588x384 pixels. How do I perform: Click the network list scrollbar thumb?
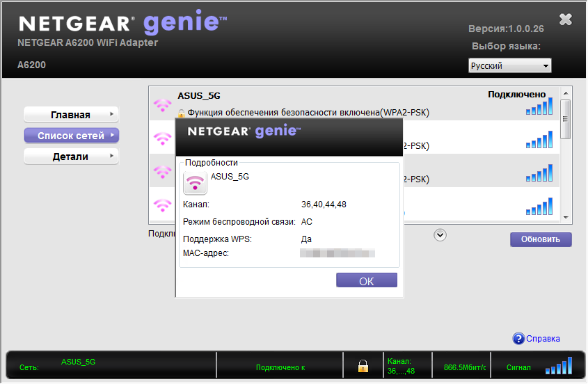[566, 119]
